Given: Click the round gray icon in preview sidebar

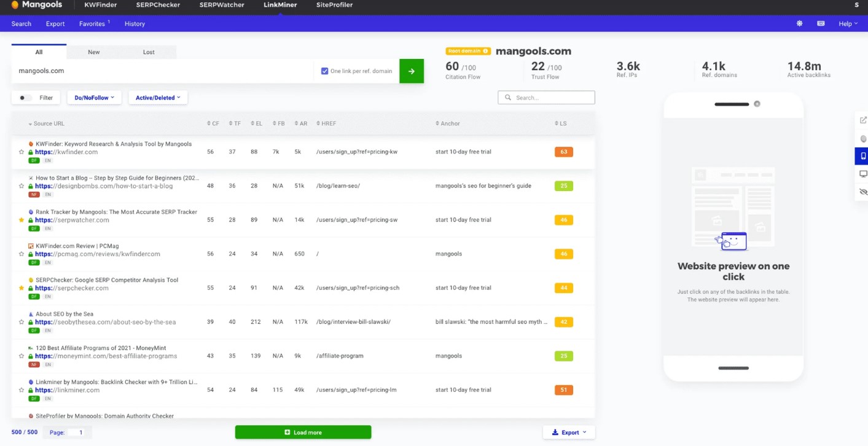Looking at the screenshot, I should tap(863, 138).
